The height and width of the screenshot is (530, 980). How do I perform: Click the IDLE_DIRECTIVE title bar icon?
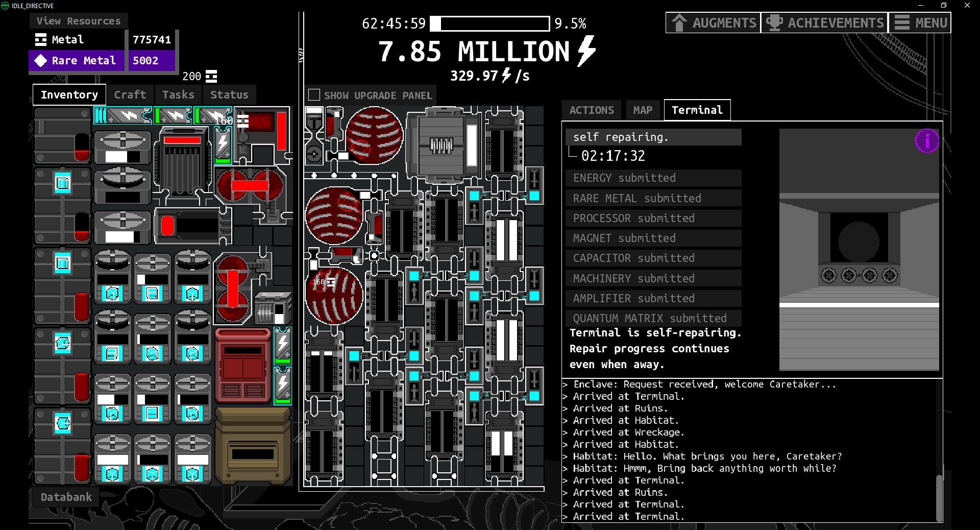click(x=5, y=6)
